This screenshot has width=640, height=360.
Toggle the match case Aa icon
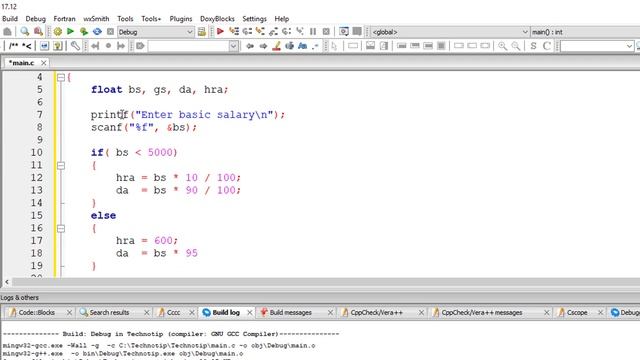click(302, 46)
